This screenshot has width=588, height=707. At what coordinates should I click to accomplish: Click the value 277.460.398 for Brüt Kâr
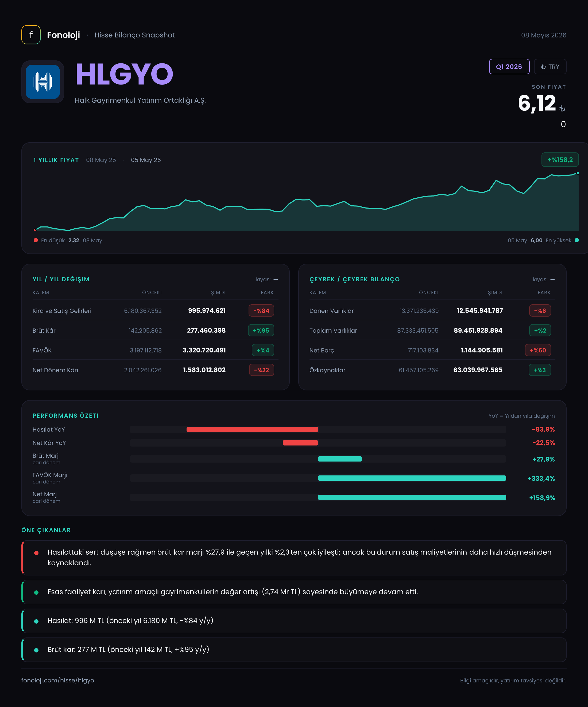point(206,331)
